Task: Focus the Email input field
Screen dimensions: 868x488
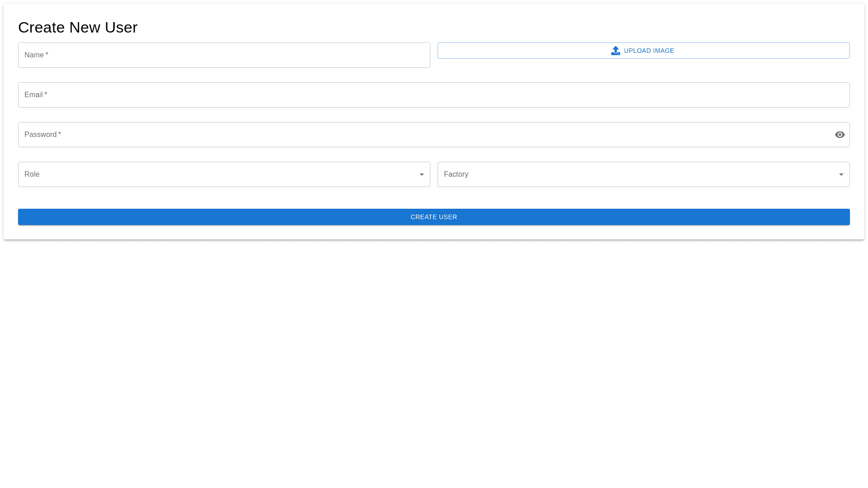Action: pyautogui.click(x=434, y=95)
